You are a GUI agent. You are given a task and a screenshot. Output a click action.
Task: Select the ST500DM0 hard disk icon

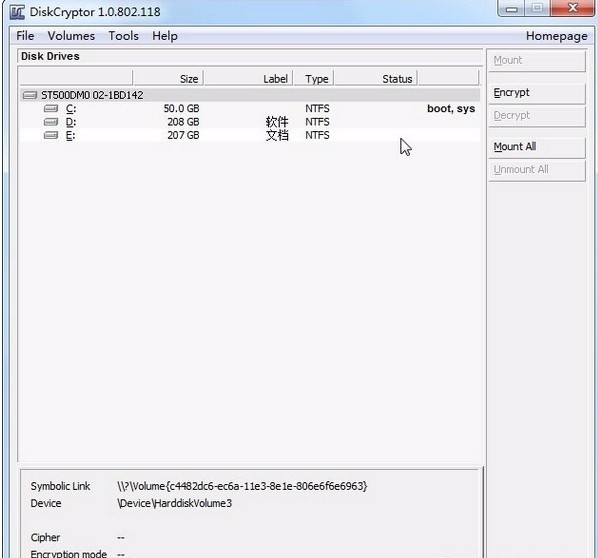[30, 95]
